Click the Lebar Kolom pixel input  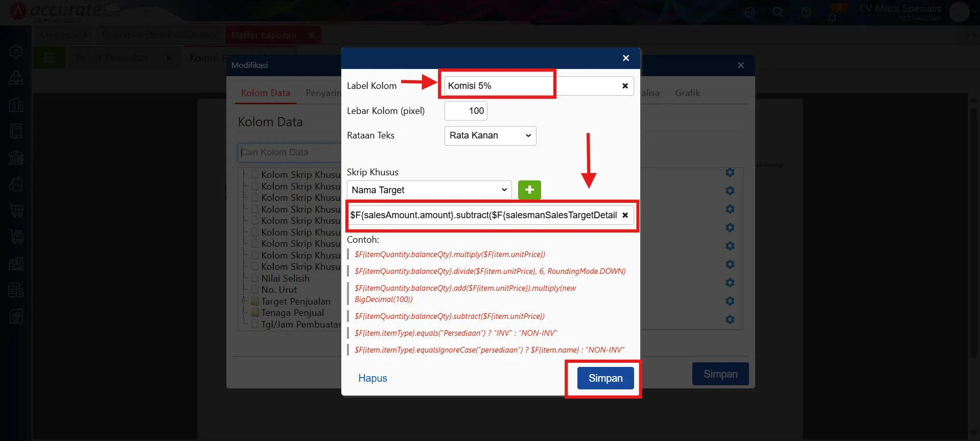coord(465,111)
